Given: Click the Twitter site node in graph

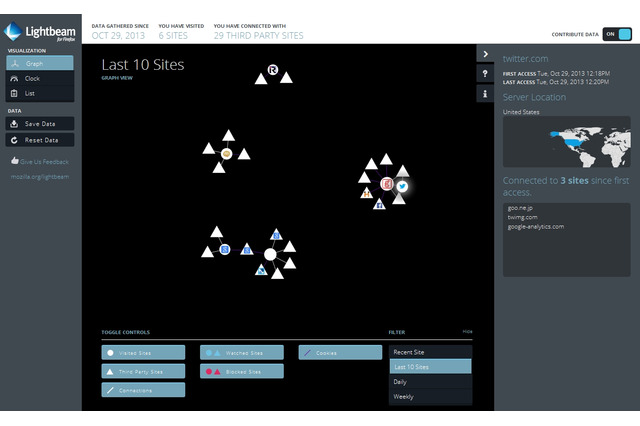Looking at the screenshot, I should pyautogui.click(x=402, y=186).
